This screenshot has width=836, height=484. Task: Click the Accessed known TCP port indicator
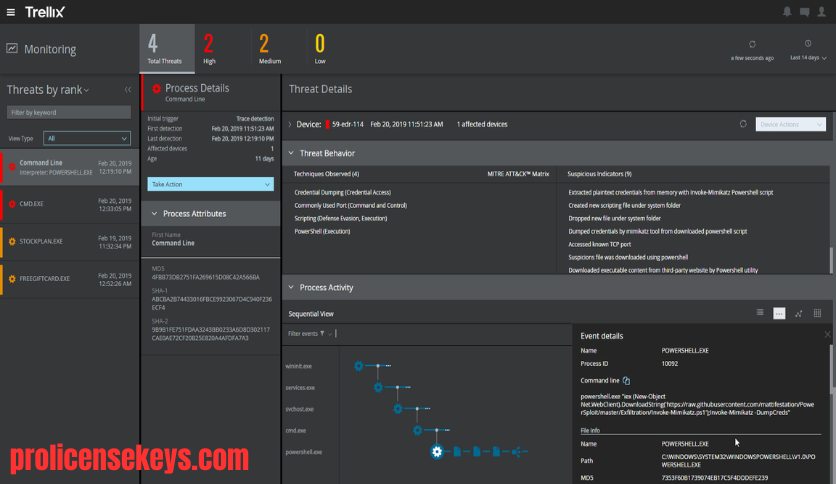[x=599, y=245]
